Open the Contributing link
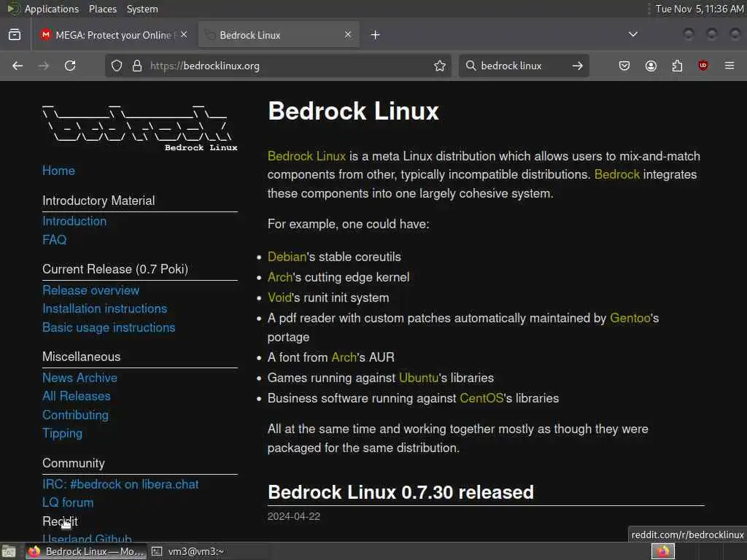Image resolution: width=747 pixels, height=560 pixels. 75,415
